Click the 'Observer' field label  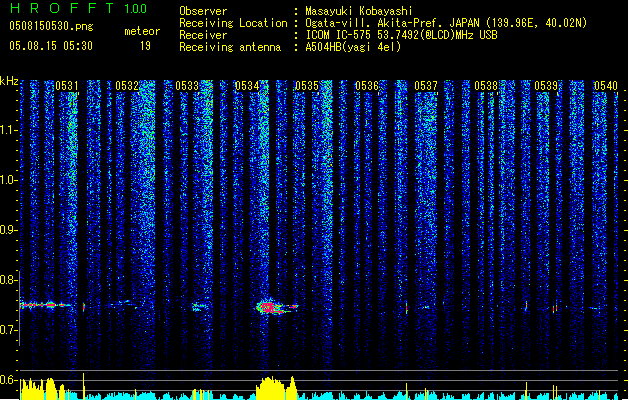pos(203,11)
